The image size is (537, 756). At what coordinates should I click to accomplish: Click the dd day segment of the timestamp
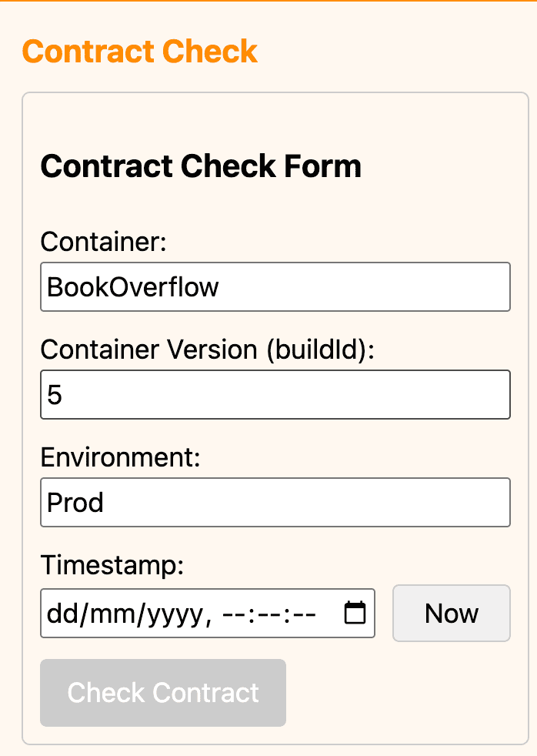62,613
